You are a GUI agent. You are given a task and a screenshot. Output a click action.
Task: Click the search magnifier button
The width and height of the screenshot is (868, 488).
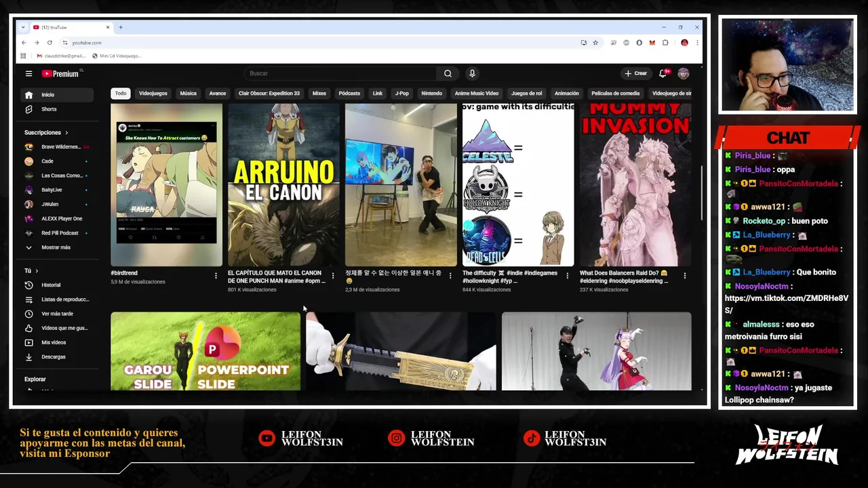[x=448, y=73]
